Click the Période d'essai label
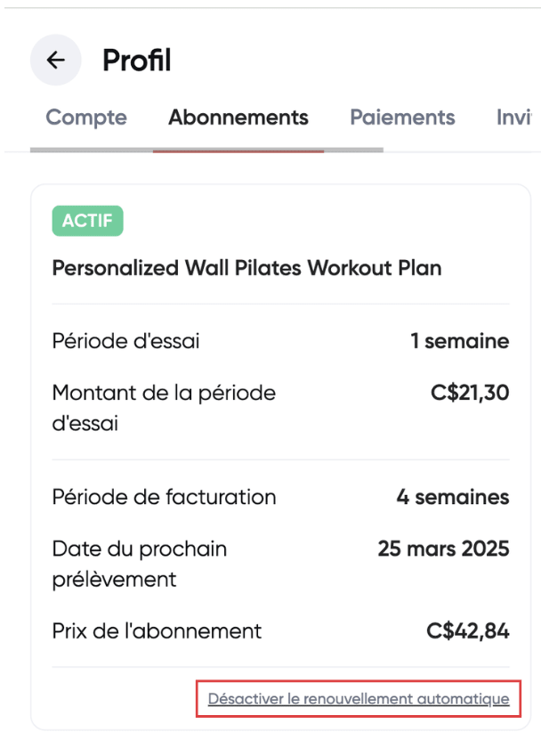541x756 pixels. (x=126, y=341)
